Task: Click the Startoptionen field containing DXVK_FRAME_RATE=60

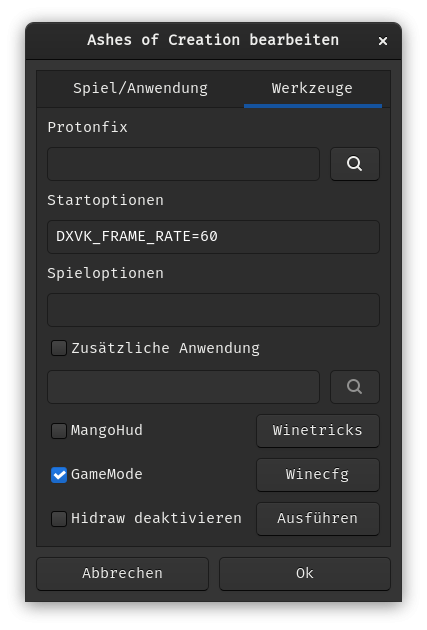Action: pyautogui.click(x=213, y=237)
